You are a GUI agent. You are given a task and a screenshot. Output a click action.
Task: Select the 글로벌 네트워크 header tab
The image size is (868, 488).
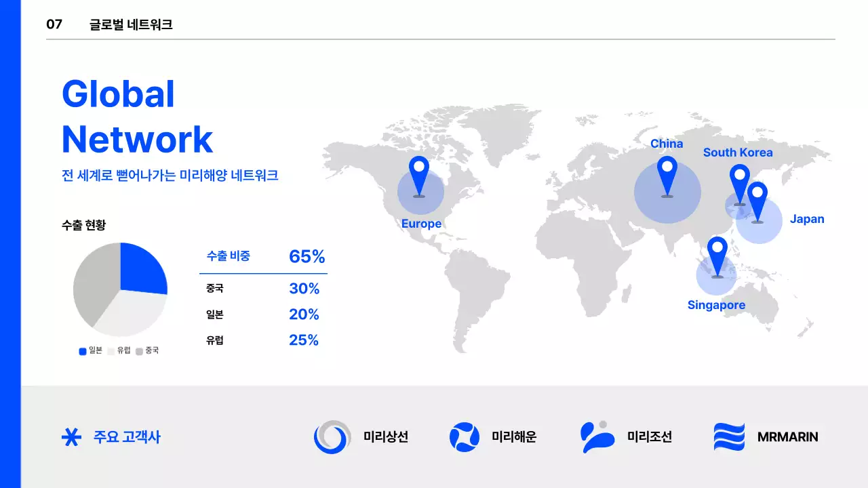(x=133, y=23)
